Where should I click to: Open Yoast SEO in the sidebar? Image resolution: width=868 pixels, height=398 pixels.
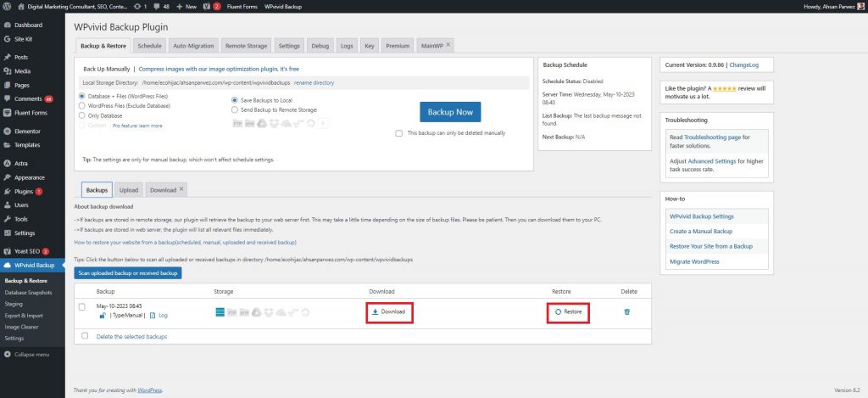28,251
